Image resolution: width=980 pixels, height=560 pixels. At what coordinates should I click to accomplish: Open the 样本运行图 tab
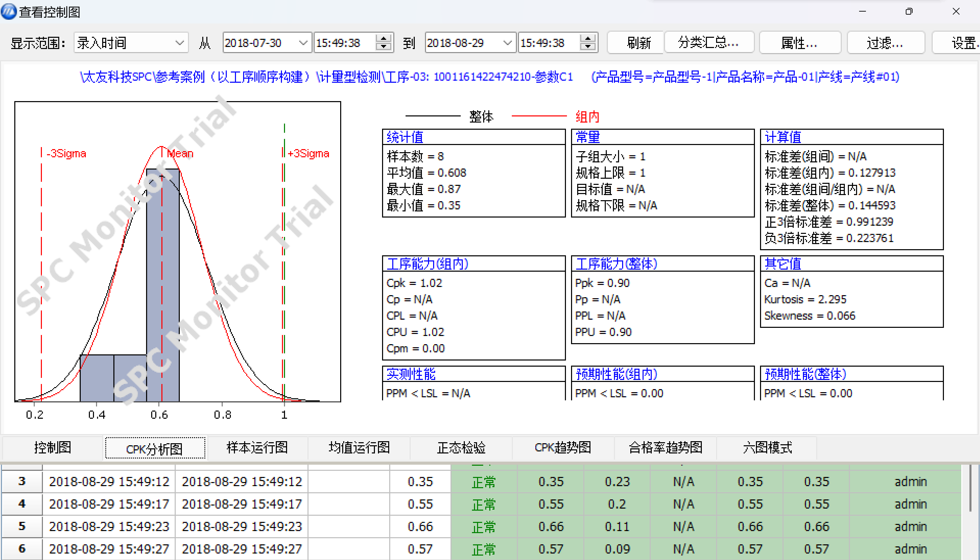tap(256, 447)
